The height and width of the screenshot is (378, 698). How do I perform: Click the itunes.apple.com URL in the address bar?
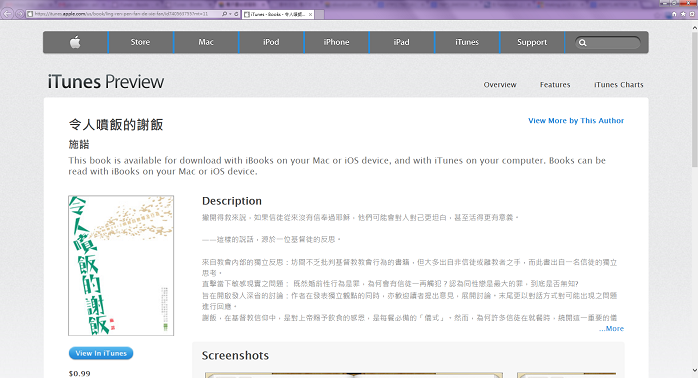tap(121, 14)
